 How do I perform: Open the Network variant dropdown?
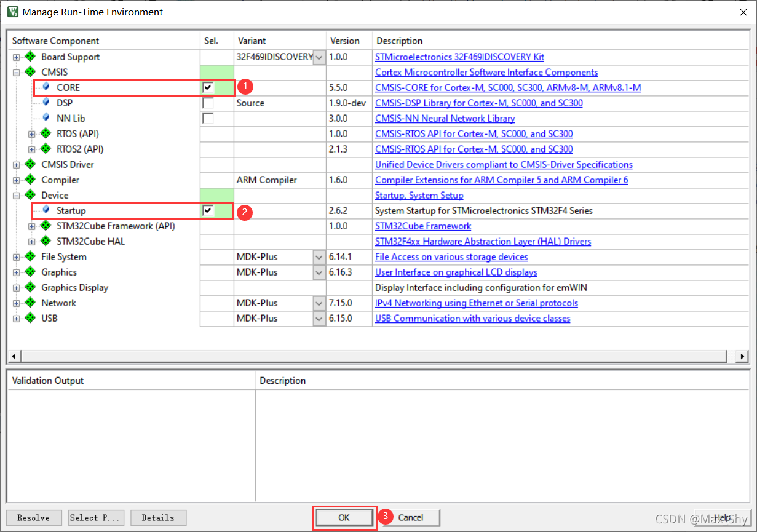(319, 303)
